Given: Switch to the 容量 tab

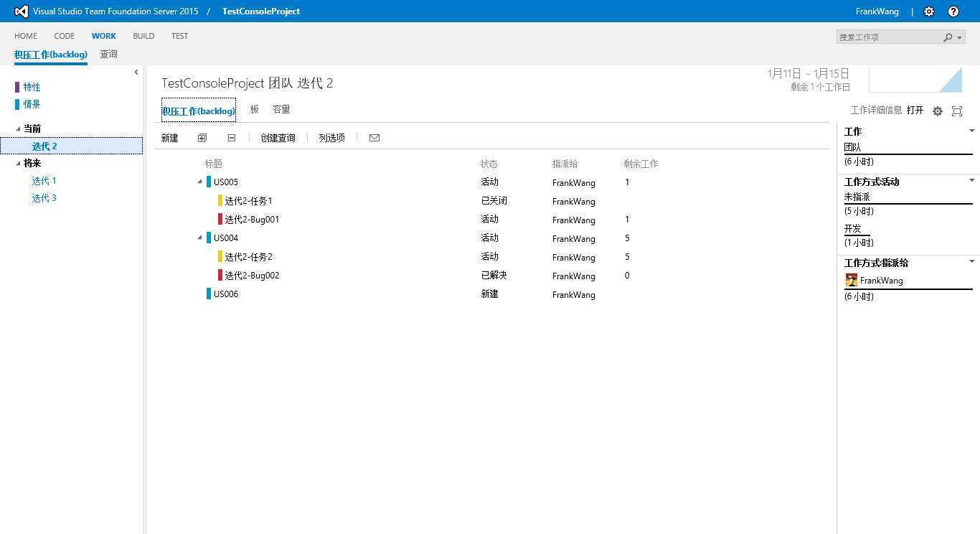Looking at the screenshot, I should [281, 110].
